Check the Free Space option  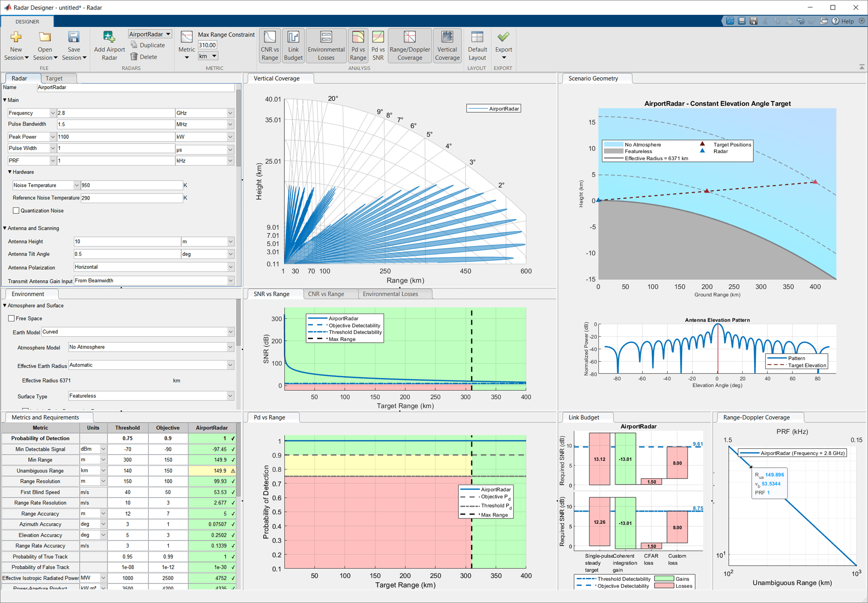pyautogui.click(x=12, y=318)
